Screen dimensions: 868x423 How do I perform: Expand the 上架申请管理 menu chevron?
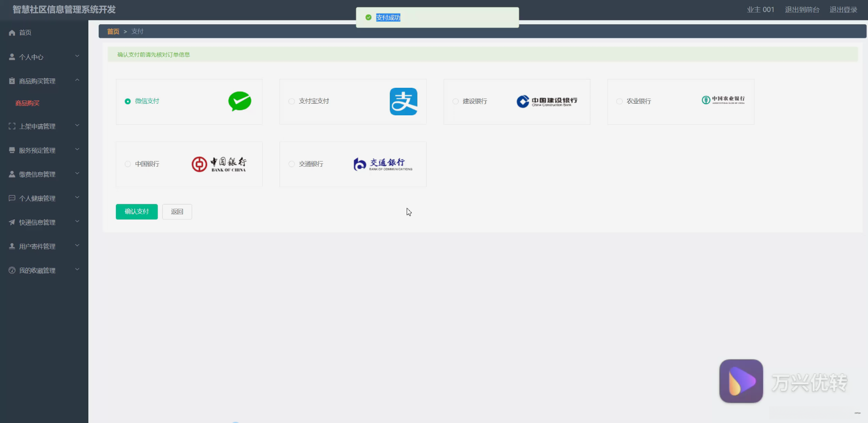tap(77, 126)
